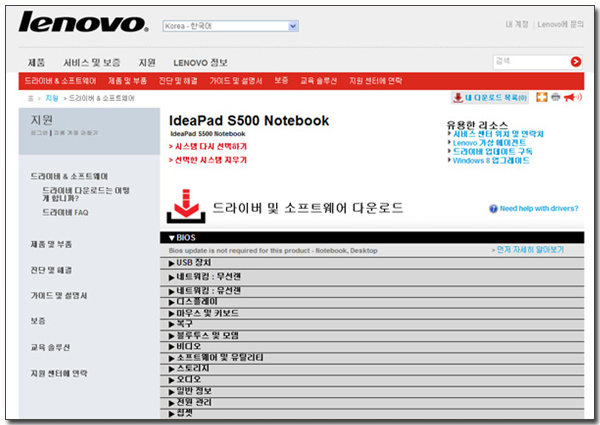Image resolution: width=600 pixels, height=425 pixels.
Task: Click the printer icon
Action: click(x=556, y=97)
